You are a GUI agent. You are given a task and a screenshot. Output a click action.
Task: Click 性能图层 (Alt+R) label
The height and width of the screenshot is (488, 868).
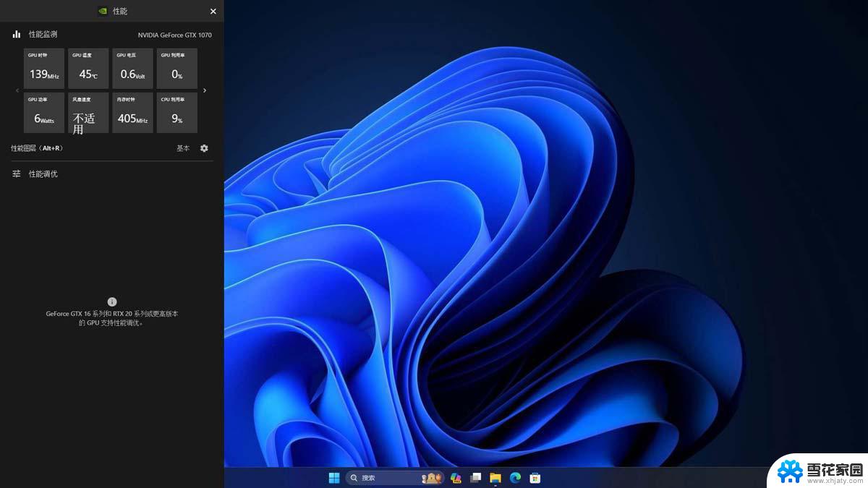point(37,148)
